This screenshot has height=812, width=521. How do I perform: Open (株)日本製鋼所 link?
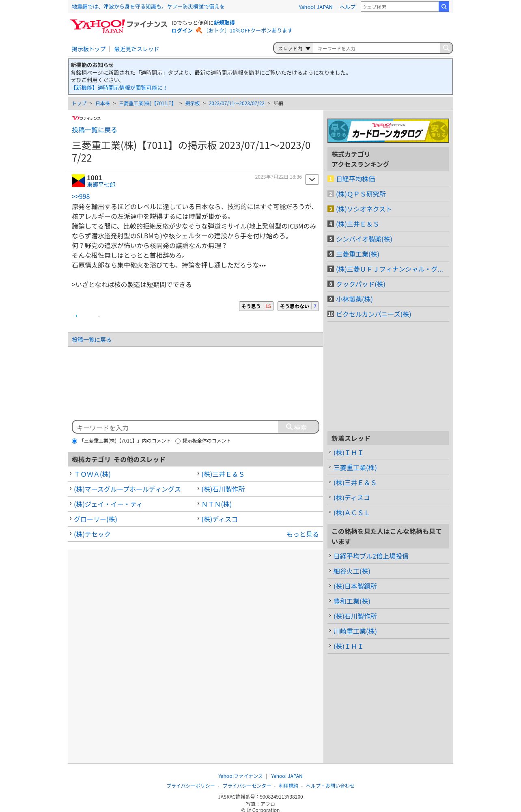355,586
